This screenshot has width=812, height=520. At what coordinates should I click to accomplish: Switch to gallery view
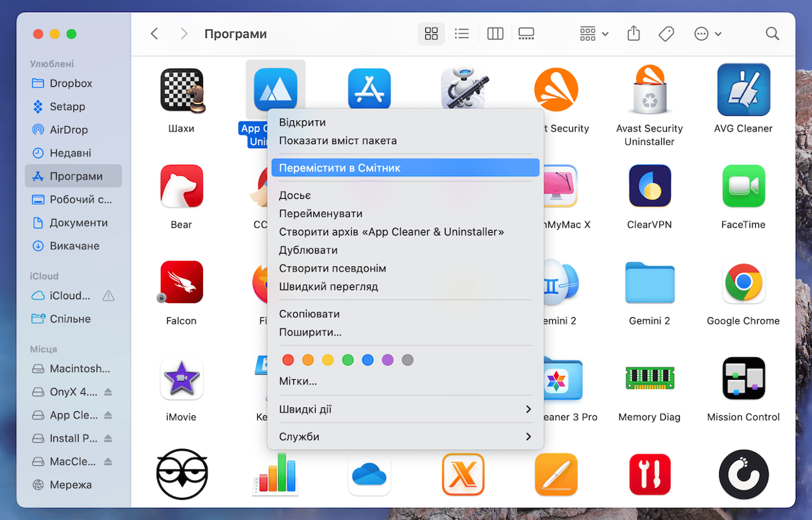tap(526, 33)
